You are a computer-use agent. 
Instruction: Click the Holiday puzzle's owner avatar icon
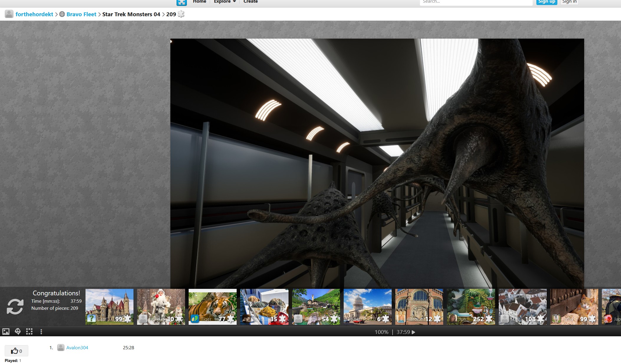pyautogui.click(x=143, y=319)
